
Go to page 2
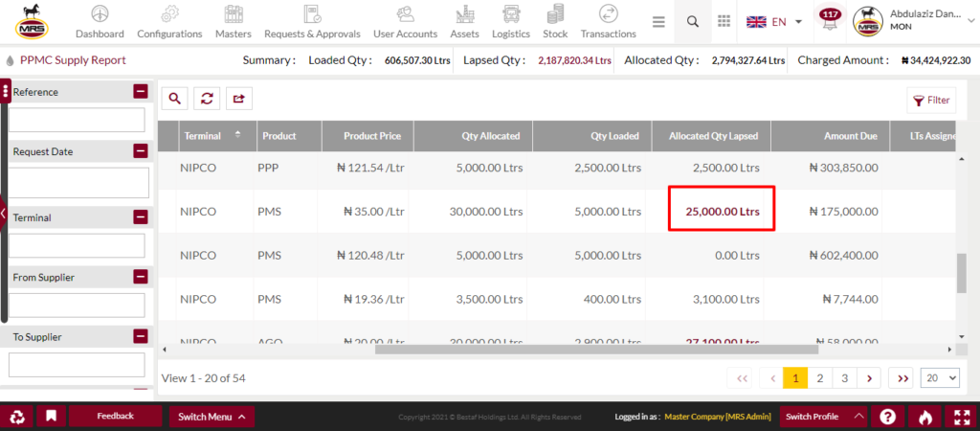click(x=820, y=377)
